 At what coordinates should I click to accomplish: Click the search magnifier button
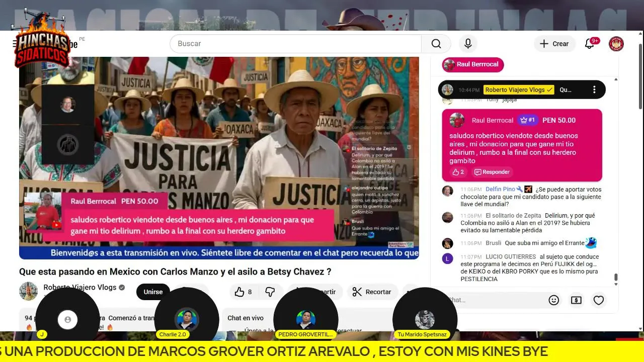pos(436,44)
